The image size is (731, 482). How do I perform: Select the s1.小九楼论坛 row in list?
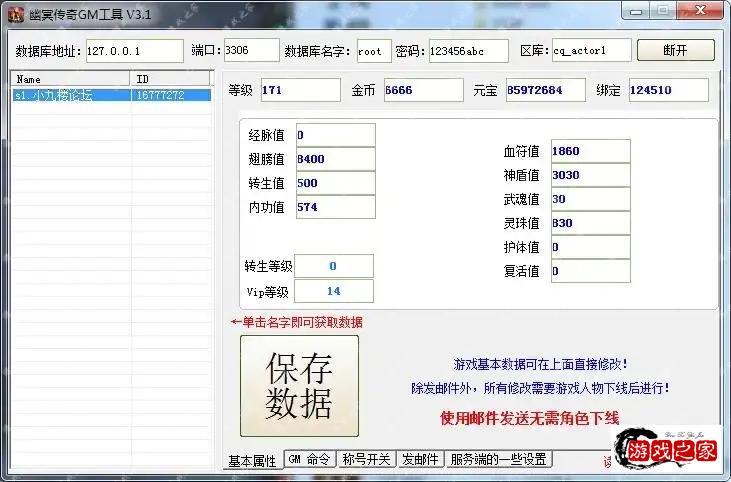[x=112, y=95]
